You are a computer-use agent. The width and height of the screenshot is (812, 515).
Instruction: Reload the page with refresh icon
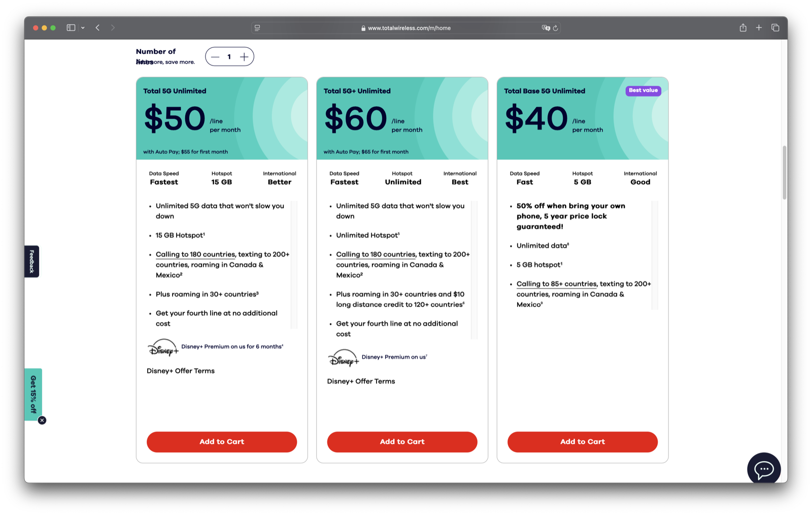[556, 28]
